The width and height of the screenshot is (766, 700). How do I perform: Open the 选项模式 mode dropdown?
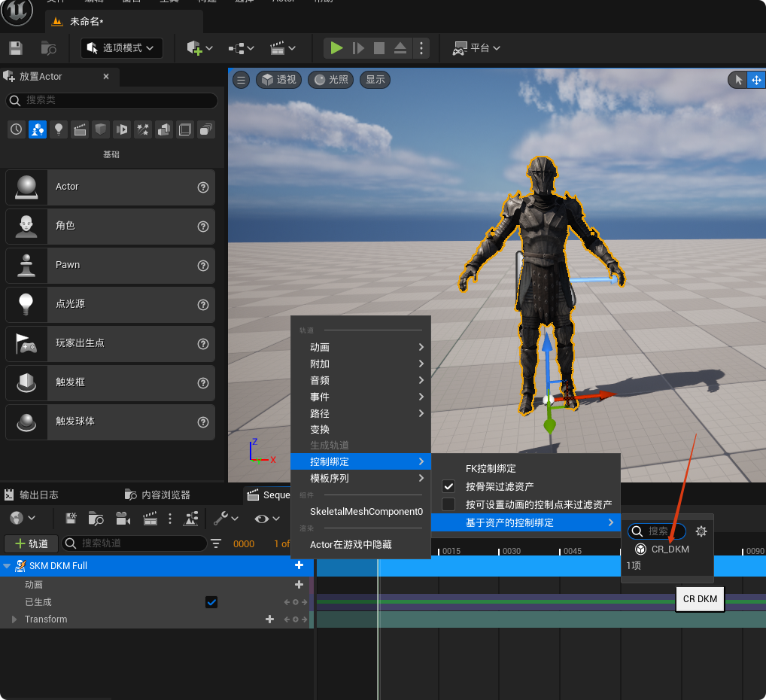[x=121, y=48]
